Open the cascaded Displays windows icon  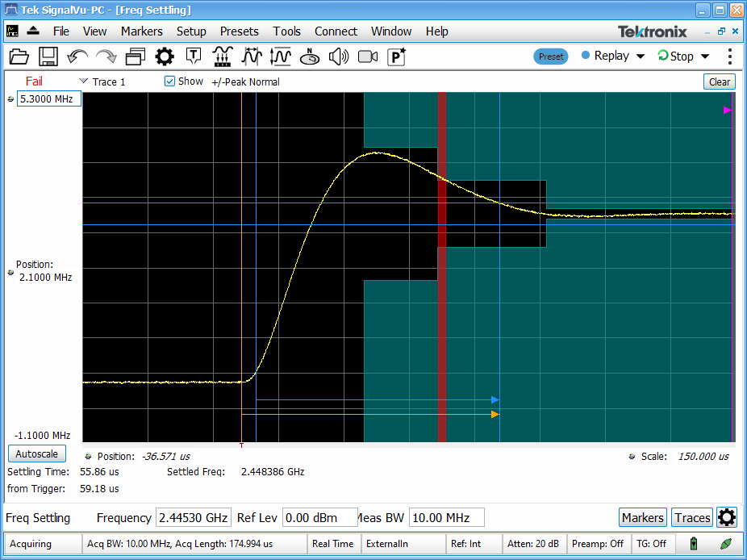(x=136, y=56)
